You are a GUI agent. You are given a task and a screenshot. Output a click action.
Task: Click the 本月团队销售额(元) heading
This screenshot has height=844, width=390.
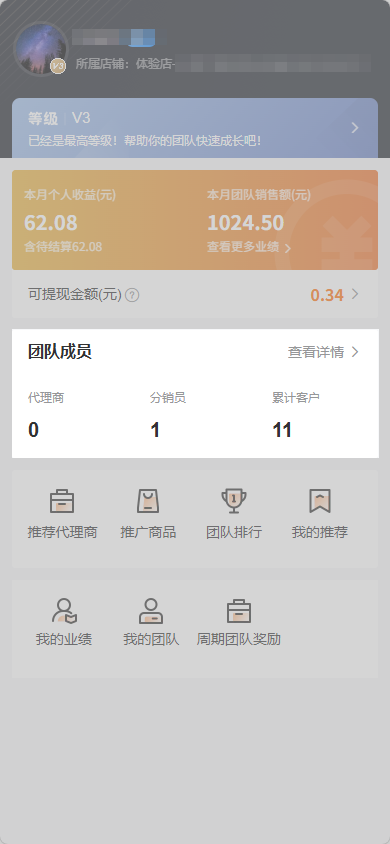click(259, 195)
